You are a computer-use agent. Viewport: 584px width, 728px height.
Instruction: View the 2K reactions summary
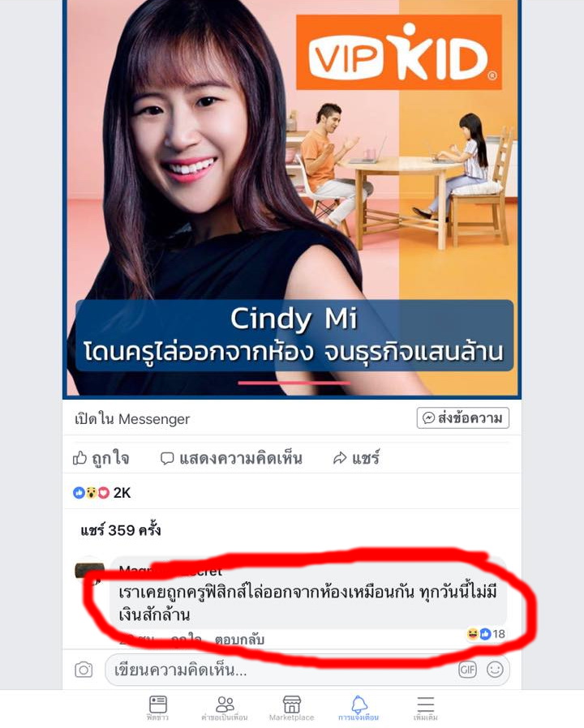pyautogui.click(x=101, y=493)
